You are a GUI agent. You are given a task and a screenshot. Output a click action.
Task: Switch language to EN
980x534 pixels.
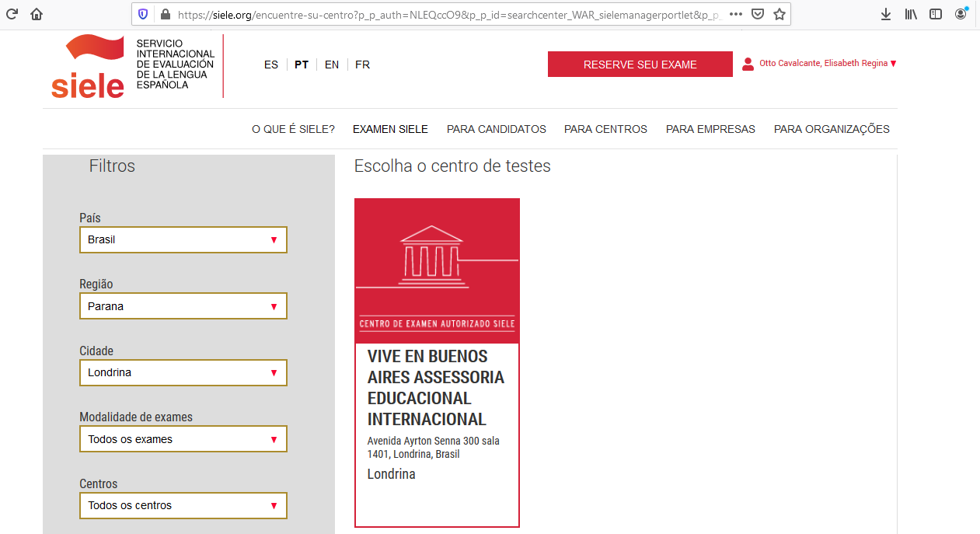pyautogui.click(x=332, y=65)
